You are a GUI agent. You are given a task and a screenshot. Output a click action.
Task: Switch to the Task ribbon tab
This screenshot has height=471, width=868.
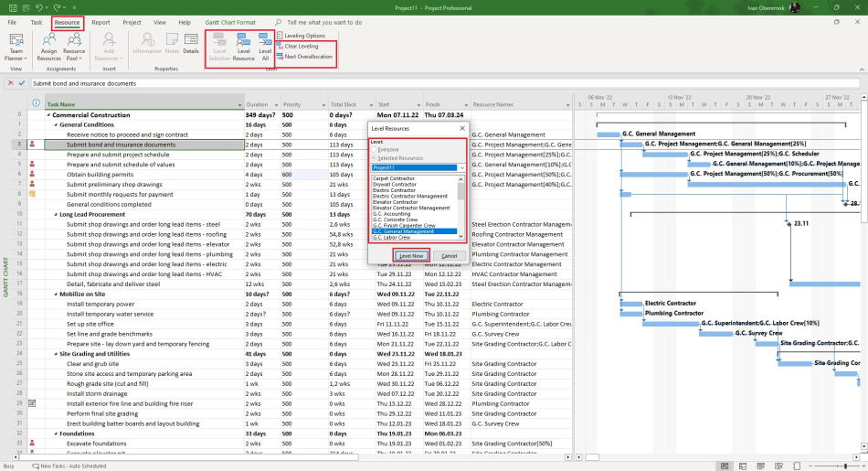tap(37, 23)
